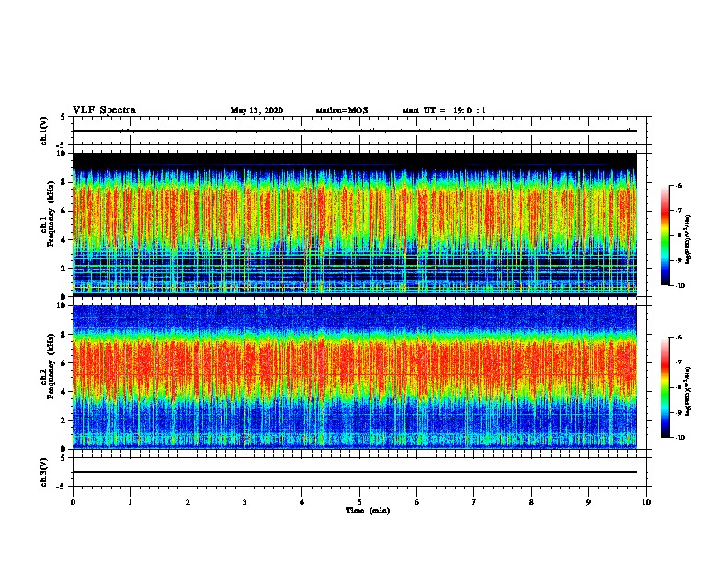This screenshot has height=563, width=728.
Task: Click the time axis tick label '0'
Action: [73, 502]
